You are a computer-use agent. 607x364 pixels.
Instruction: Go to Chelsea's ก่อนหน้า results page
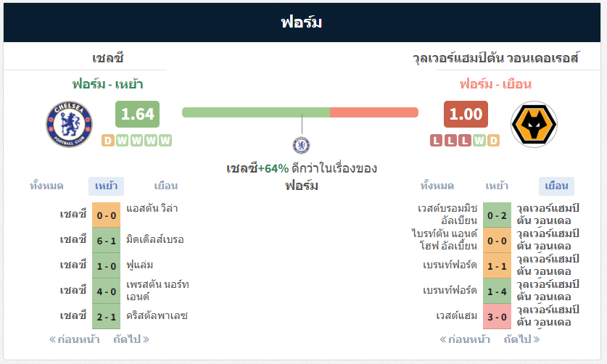coord(74,339)
